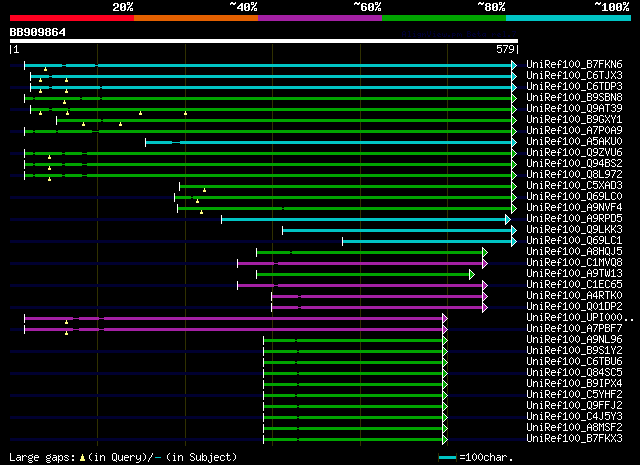The width and height of the screenshot is (640, 465).
Task: Click the cyan ~100% identity color bar
Action: tap(569, 18)
